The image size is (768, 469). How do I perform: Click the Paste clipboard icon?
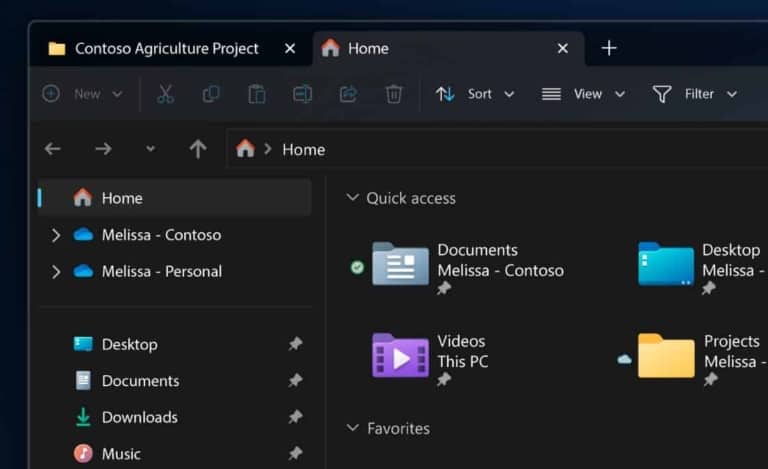pyautogui.click(x=257, y=94)
